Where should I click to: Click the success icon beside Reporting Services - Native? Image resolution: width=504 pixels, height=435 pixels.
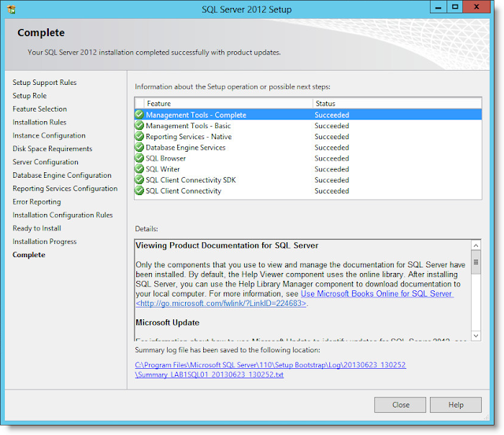click(139, 136)
